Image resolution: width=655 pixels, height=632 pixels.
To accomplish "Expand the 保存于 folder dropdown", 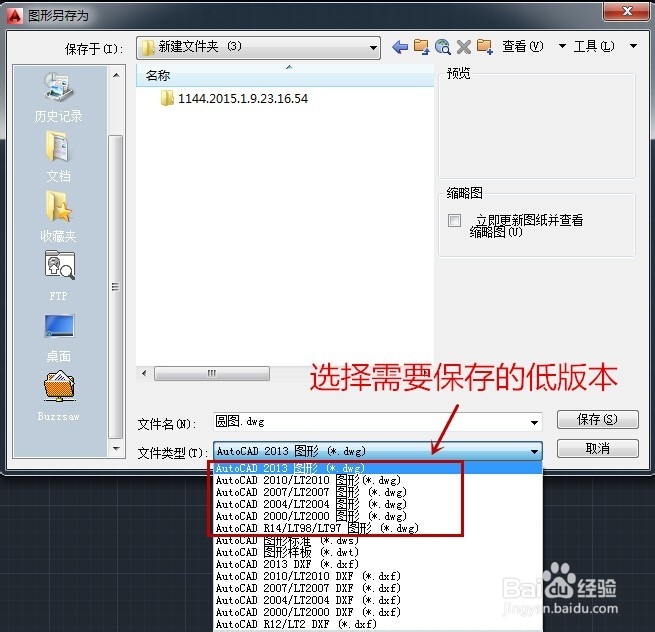I will click(x=373, y=48).
